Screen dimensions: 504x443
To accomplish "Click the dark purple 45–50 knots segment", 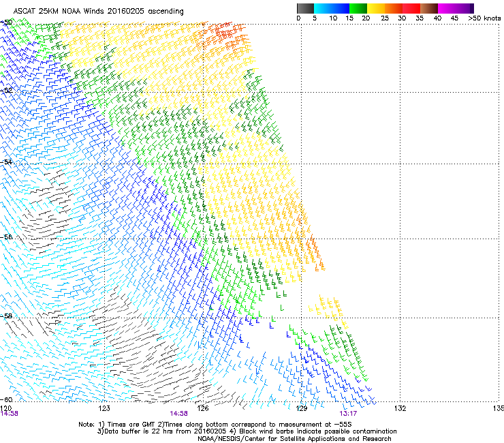I will [464, 8].
